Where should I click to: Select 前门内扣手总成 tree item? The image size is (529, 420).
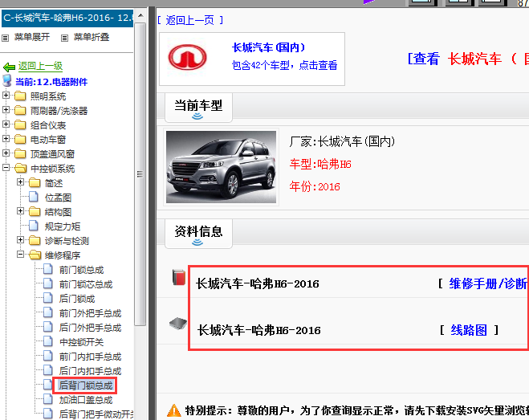pos(91,357)
